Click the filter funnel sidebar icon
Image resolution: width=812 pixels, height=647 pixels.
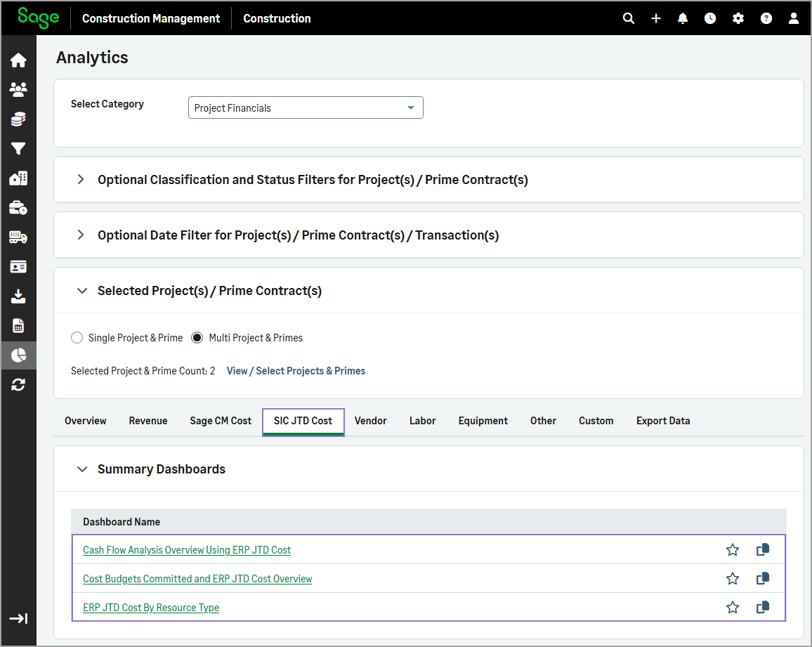(x=18, y=149)
